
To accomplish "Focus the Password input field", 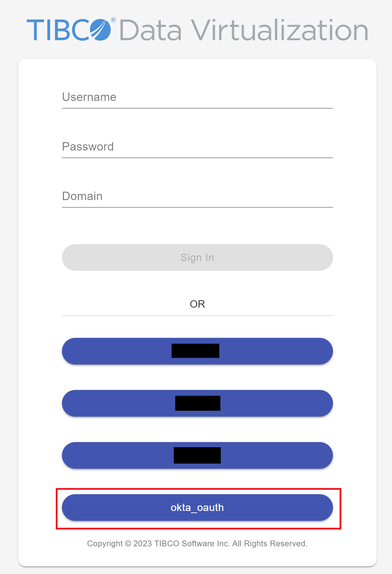I will tap(197, 147).
